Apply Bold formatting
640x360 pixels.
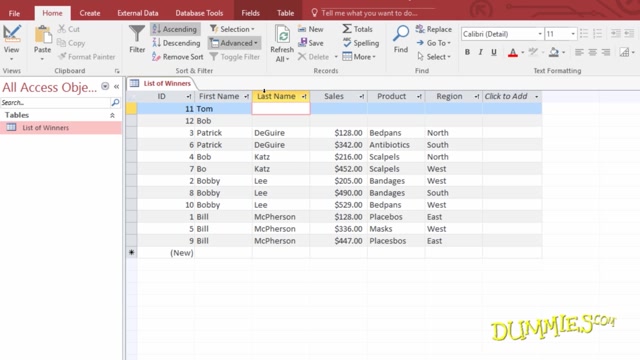tap(467, 52)
